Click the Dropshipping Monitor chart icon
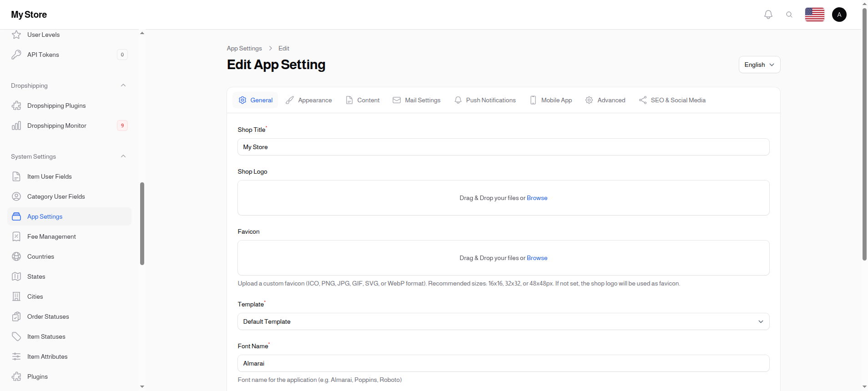Image resolution: width=868 pixels, height=391 pixels. coord(16,125)
